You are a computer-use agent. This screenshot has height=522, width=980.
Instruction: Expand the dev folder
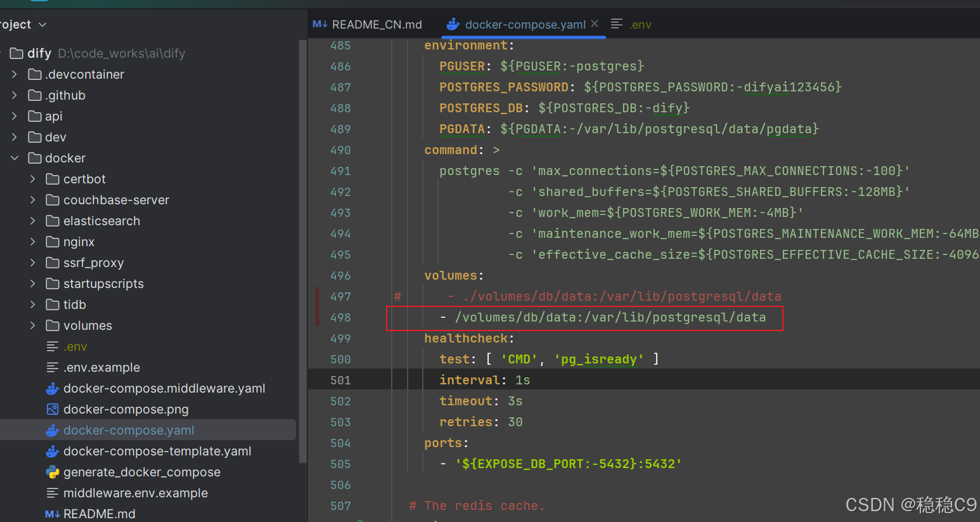(15, 137)
